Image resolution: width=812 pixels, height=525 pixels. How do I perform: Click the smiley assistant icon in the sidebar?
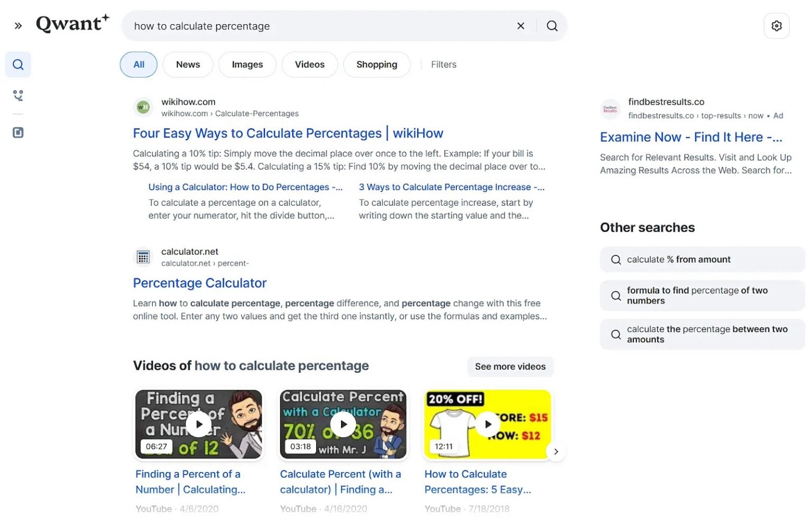(x=18, y=95)
